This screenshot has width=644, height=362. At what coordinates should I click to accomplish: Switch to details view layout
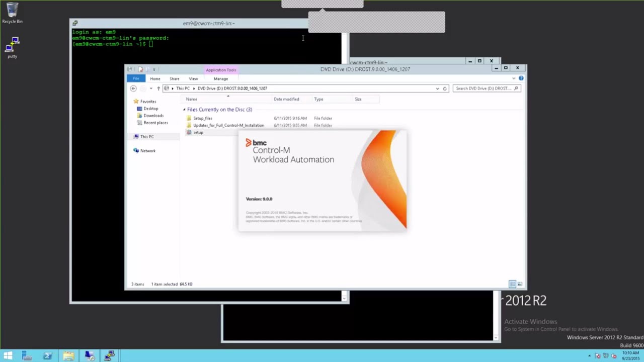pyautogui.click(x=512, y=284)
